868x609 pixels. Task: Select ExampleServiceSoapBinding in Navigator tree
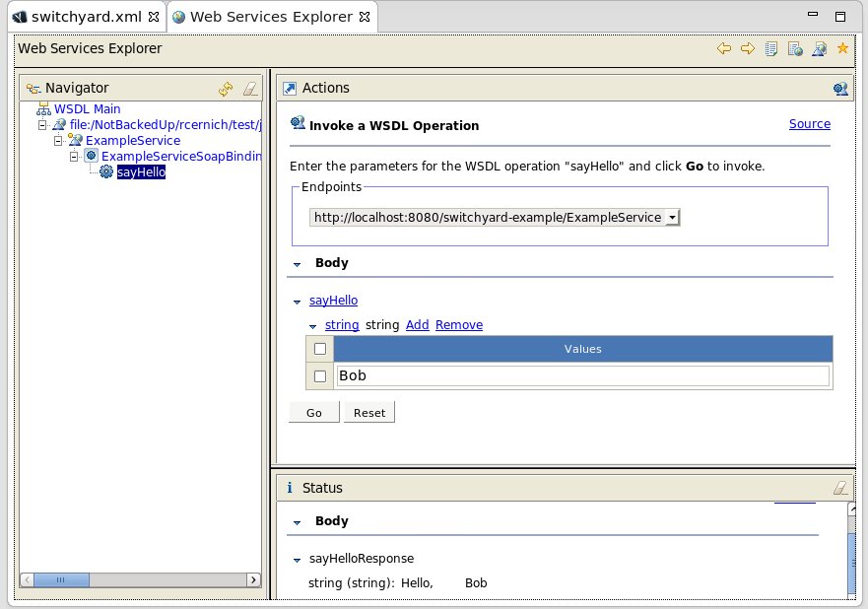click(x=181, y=156)
